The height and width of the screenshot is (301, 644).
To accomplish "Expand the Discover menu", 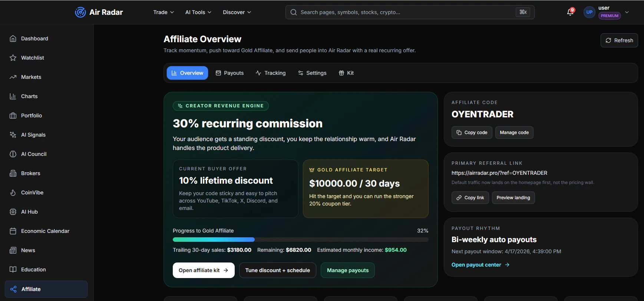I will [237, 12].
